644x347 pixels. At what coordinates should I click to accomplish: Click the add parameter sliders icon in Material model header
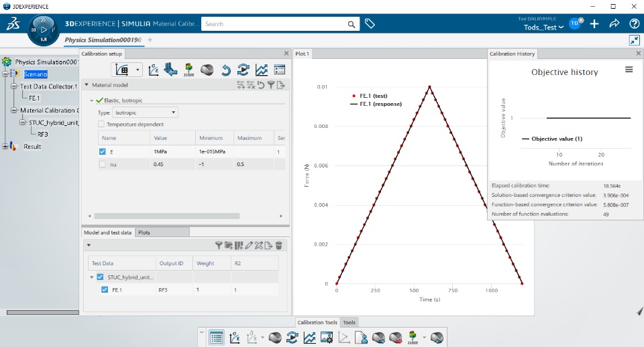click(x=241, y=85)
